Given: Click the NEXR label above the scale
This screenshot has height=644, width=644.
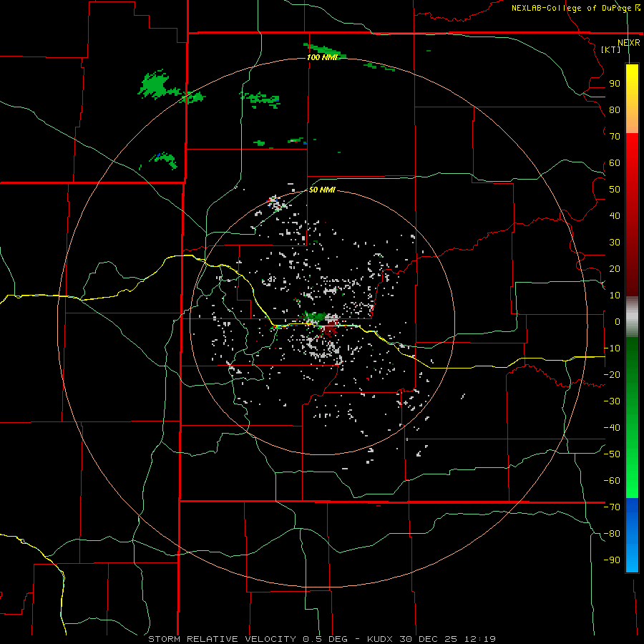Looking at the screenshot, I should point(628,43).
